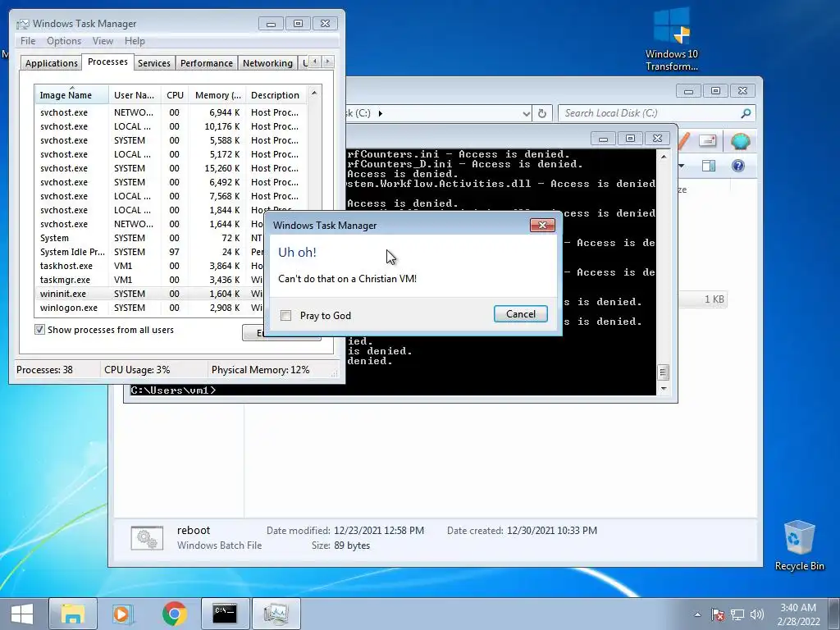This screenshot has height=630, width=840.
Task: Sort processes by User Name column
Action: [x=135, y=95]
